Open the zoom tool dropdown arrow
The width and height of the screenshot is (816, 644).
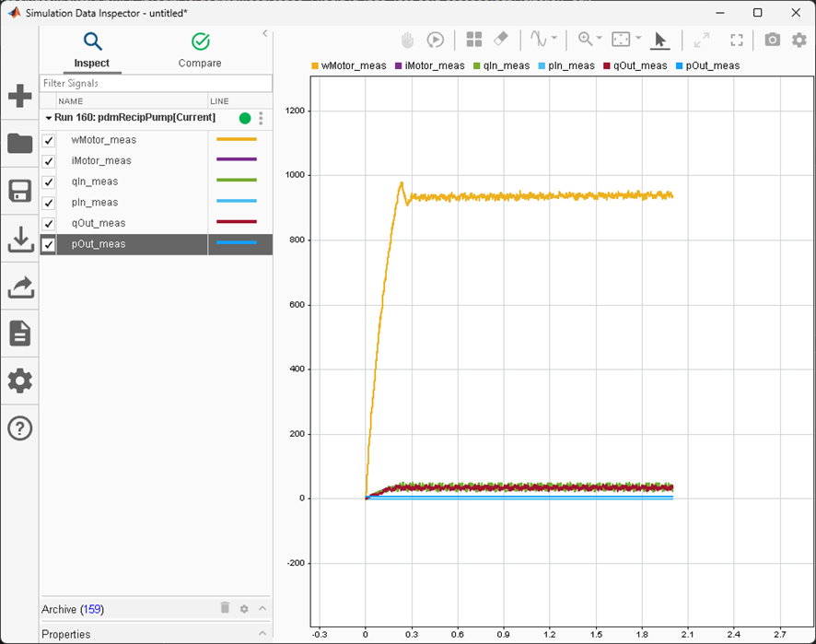pos(599,38)
